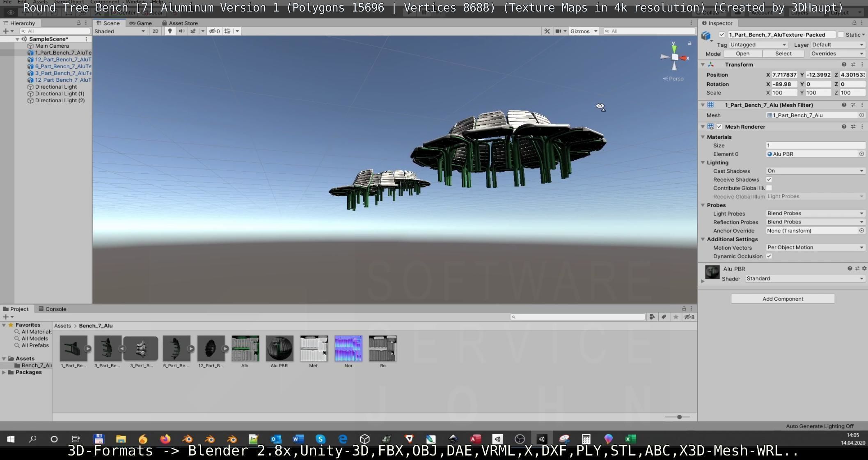This screenshot has height=460, width=868.
Task: Click the Add Component button
Action: 783,299
